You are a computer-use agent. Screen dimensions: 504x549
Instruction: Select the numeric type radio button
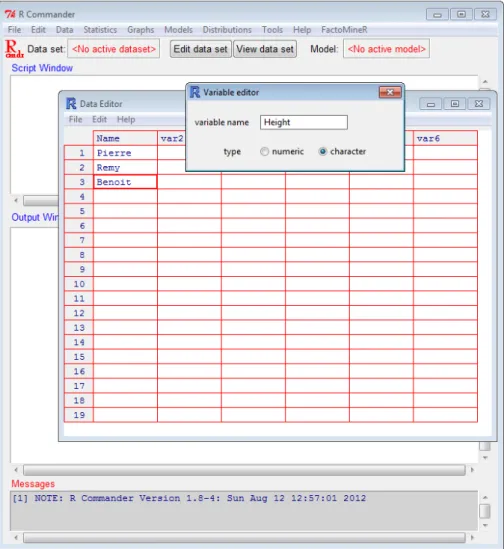[x=264, y=152]
